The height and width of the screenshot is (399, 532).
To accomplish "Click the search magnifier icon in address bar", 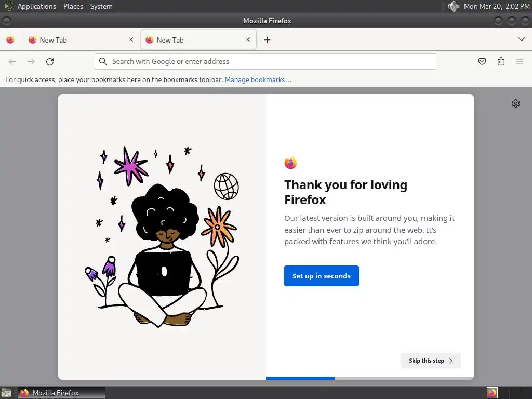I will (103, 61).
